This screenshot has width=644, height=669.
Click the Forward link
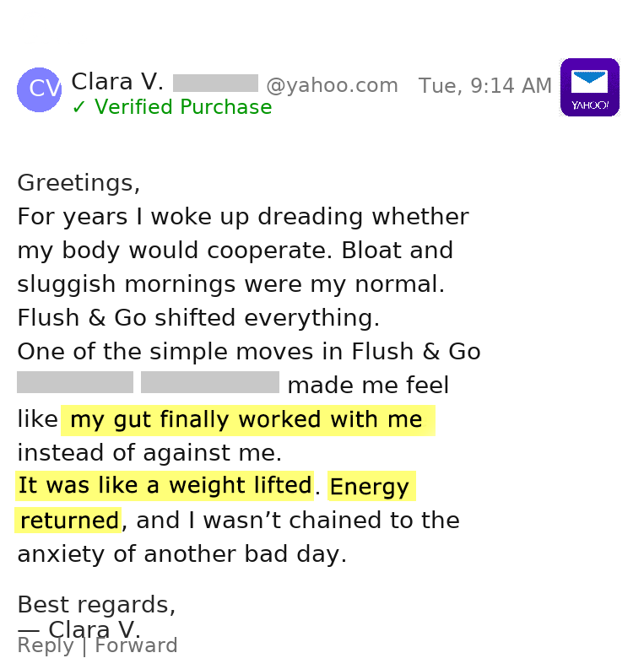(x=136, y=645)
